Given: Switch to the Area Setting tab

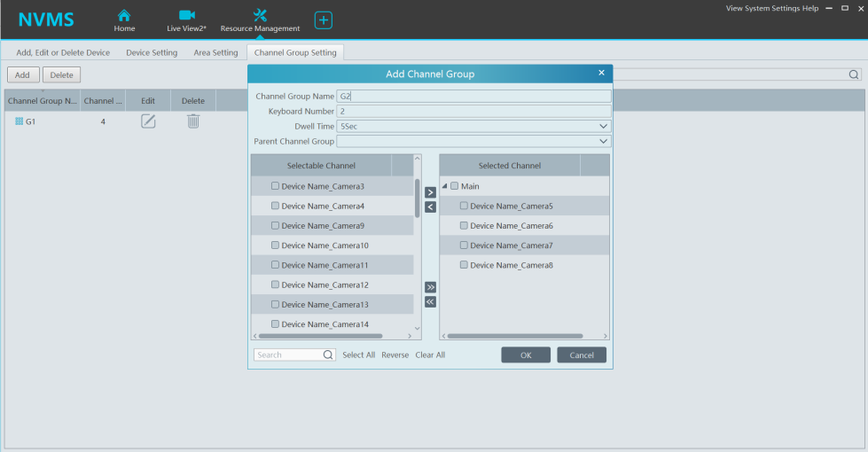Looking at the screenshot, I should (215, 53).
